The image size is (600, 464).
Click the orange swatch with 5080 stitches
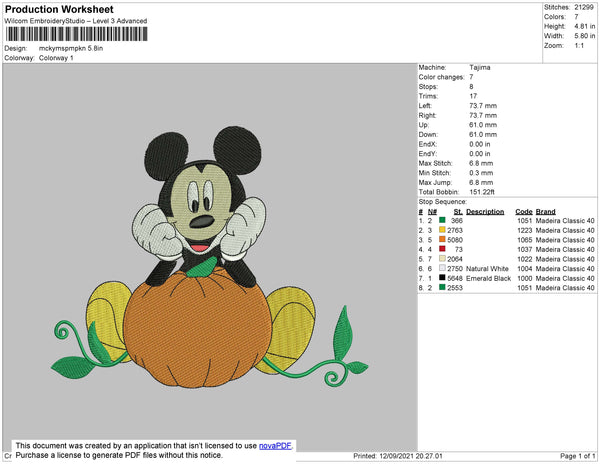(x=442, y=239)
